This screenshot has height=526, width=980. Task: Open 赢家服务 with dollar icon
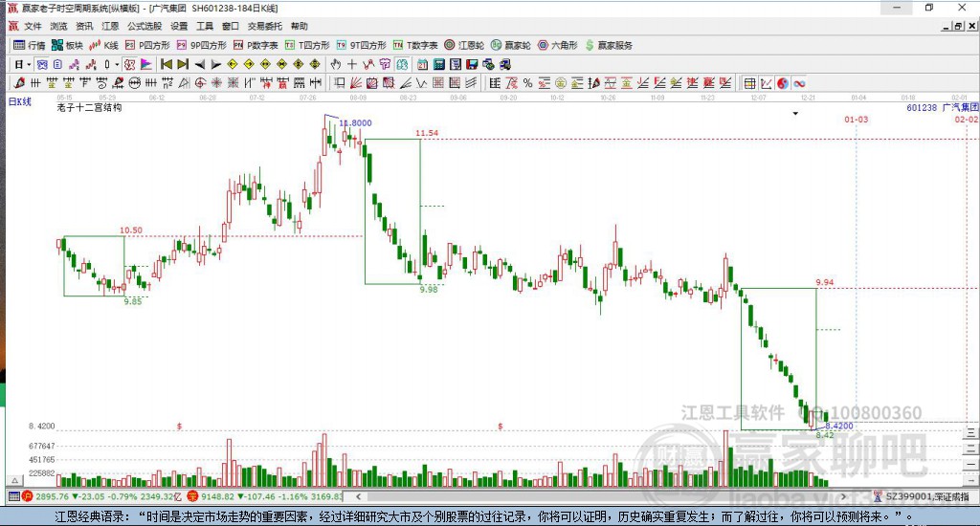pos(609,45)
